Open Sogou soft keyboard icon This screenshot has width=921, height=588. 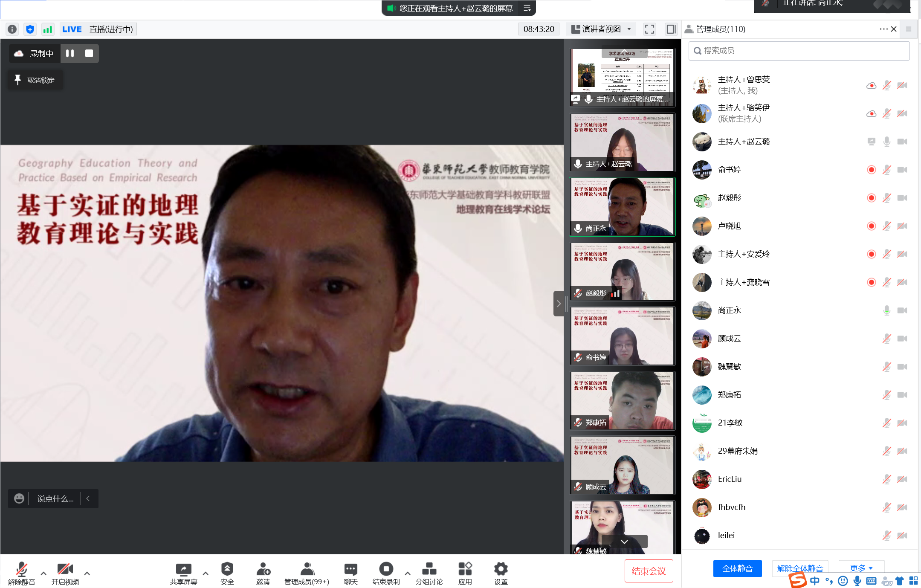click(x=872, y=581)
